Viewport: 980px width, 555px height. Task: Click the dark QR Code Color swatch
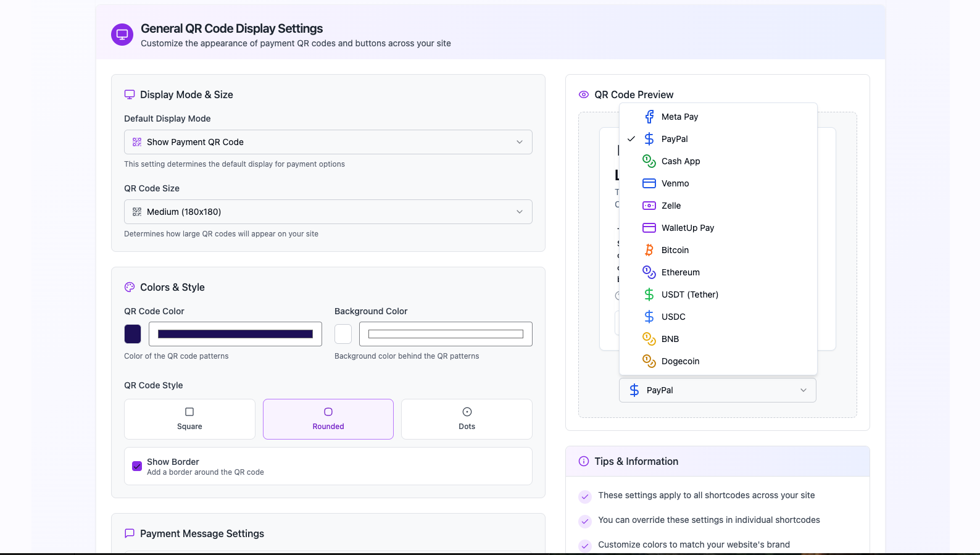point(133,334)
